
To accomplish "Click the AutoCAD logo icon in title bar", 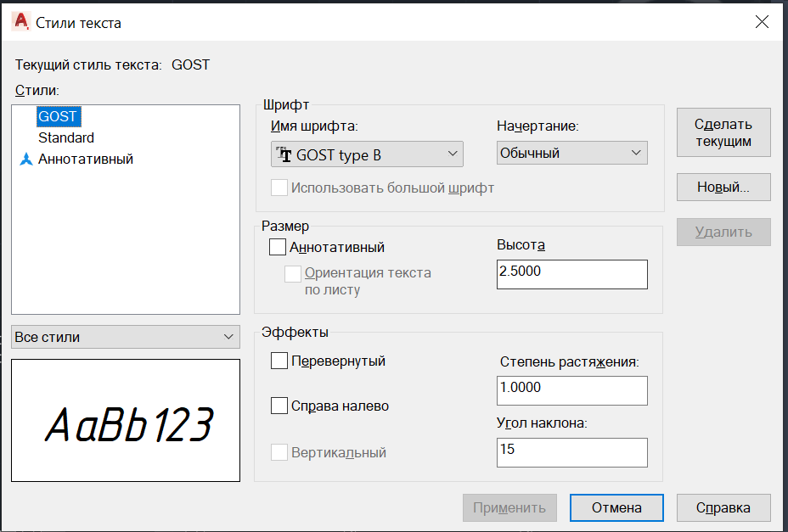I will (x=21, y=22).
